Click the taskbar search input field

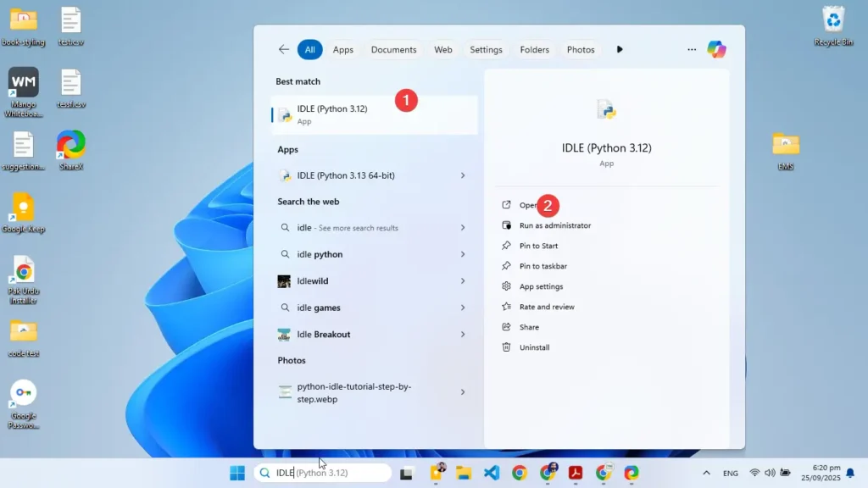[331, 473]
